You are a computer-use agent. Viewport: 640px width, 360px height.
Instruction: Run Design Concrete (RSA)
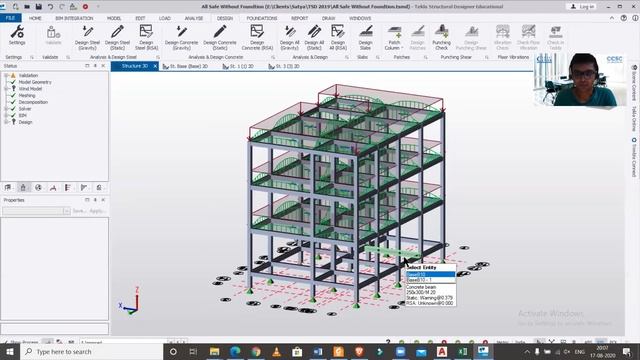257,37
